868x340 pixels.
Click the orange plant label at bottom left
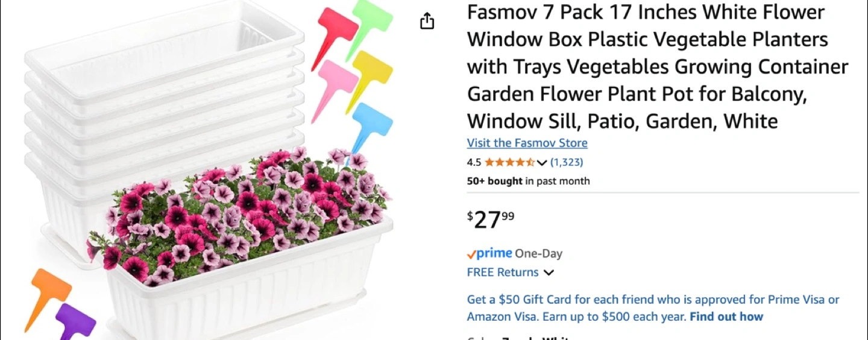coord(49,289)
